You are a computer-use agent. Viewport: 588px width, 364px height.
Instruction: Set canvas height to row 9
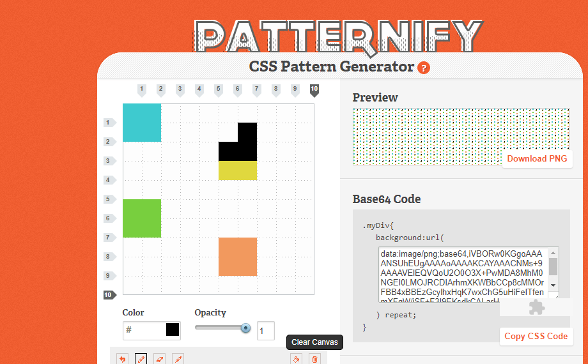coord(110,275)
